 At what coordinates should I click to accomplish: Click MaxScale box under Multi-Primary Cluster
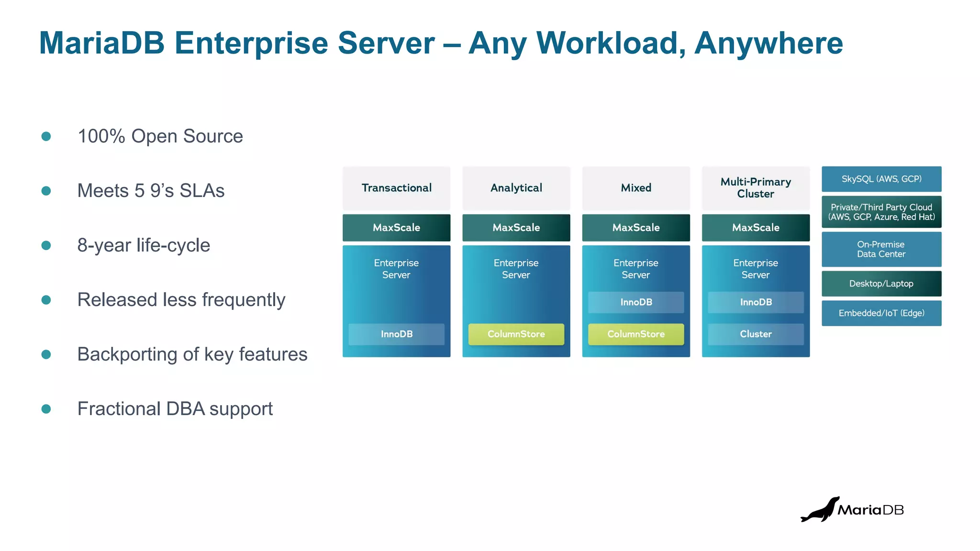pos(756,228)
